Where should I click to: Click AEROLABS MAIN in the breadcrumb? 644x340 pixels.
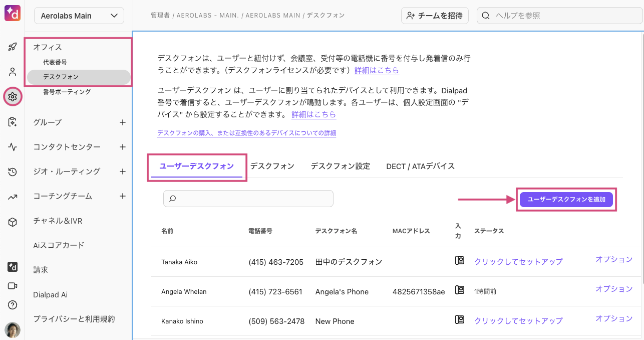(x=272, y=16)
